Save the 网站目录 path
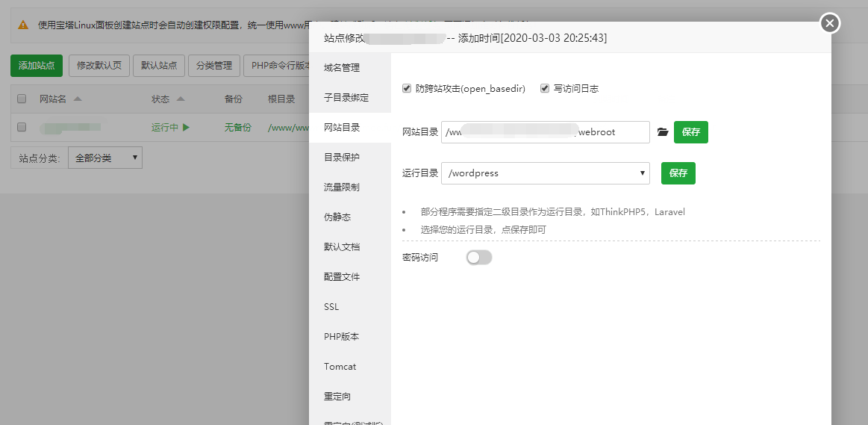 [691, 132]
